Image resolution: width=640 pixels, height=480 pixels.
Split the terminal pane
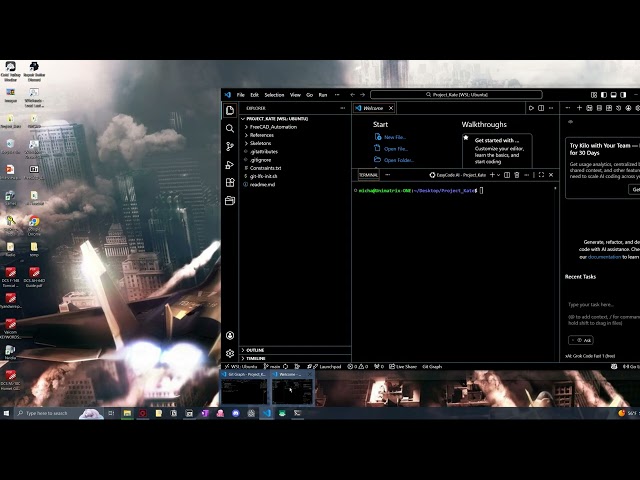pos(507,175)
